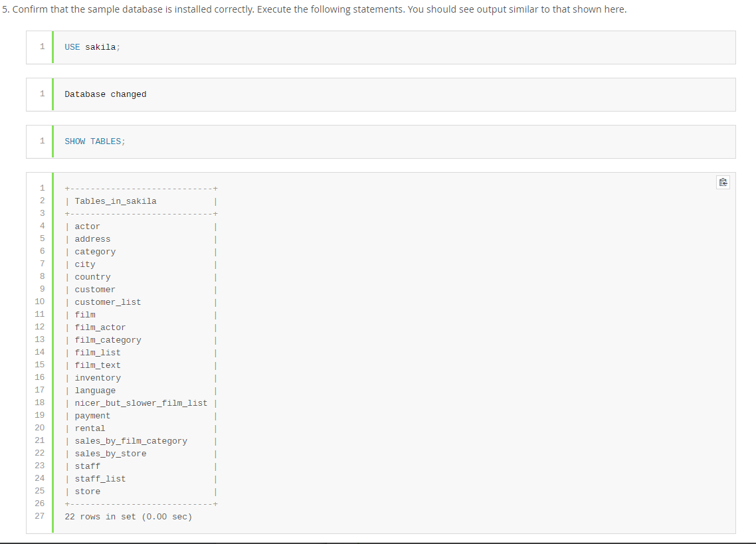Screen dimensions: 756x544
Task: Click the green gutter bar of the SHOW TABLES block
Action: 53,141
